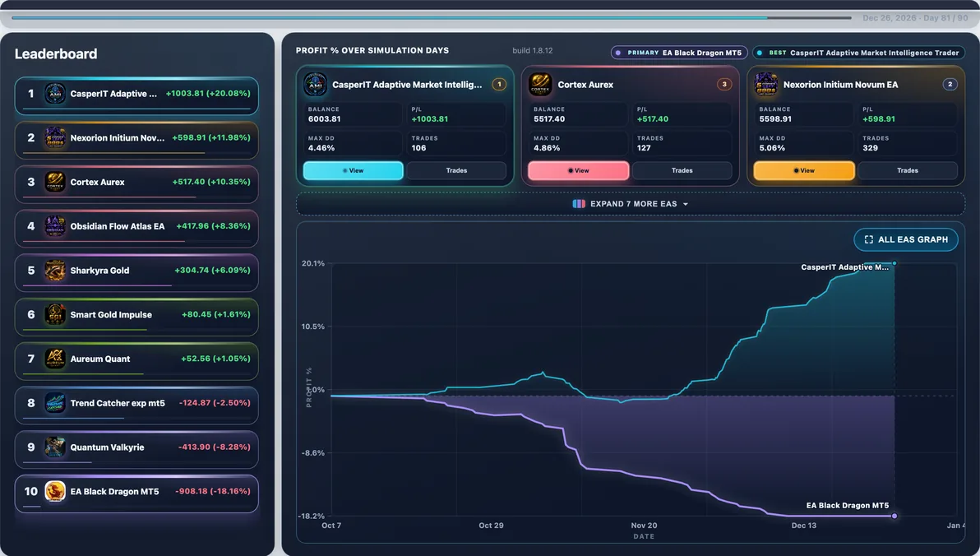980x556 pixels.
Task: Click the 4.46% max DD value
Action: (x=321, y=148)
